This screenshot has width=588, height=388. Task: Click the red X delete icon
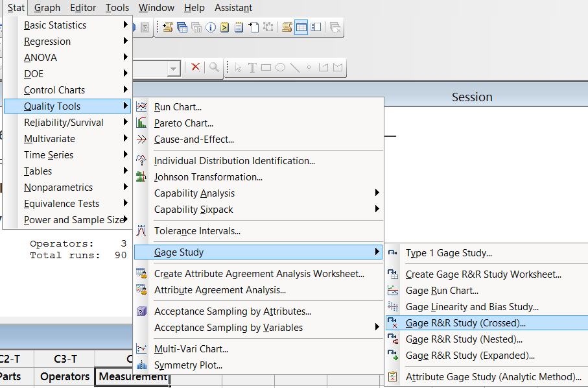pyautogui.click(x=195, y=67)
